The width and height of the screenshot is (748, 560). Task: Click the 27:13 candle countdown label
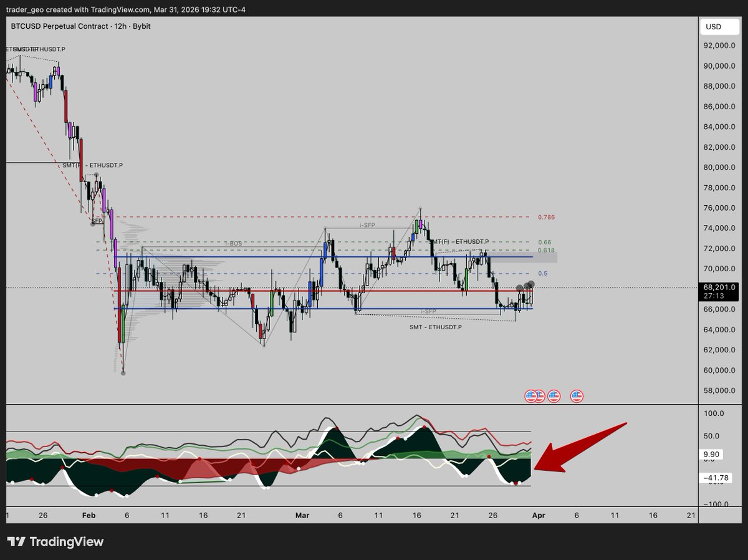712,297
